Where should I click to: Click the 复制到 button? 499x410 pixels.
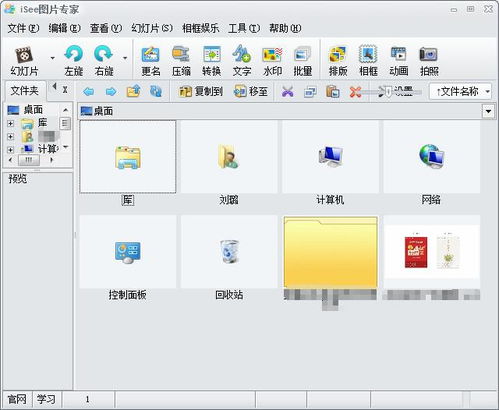[x=201, y=91]
